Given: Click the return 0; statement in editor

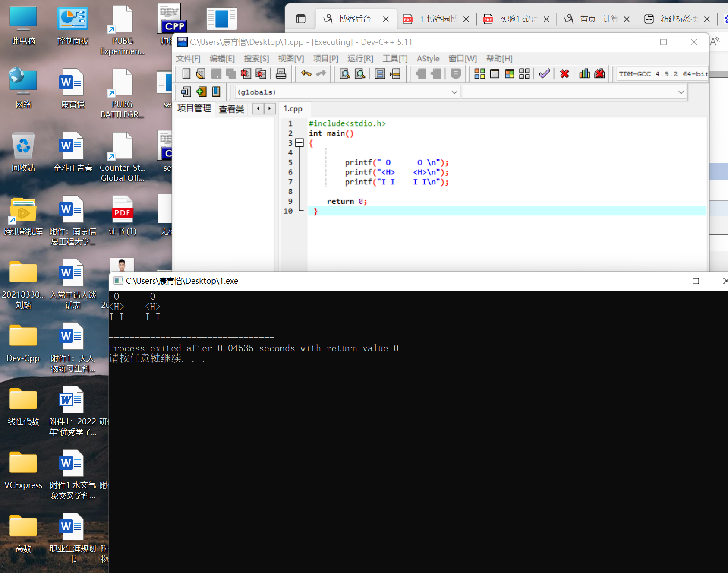Looking at the screenshot, I should pyautogui.click(x=347, y=202).
